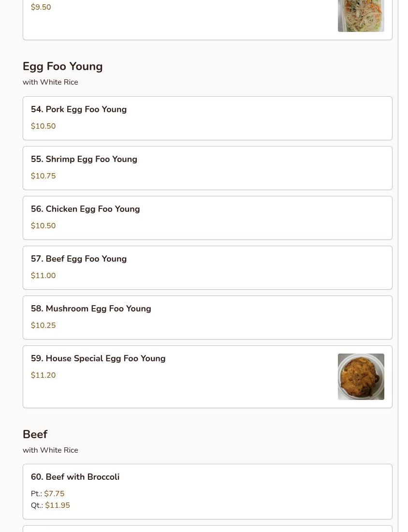
Task: Add 57. Beef Egg Foo Young
Action: click(x=79, y=259)
